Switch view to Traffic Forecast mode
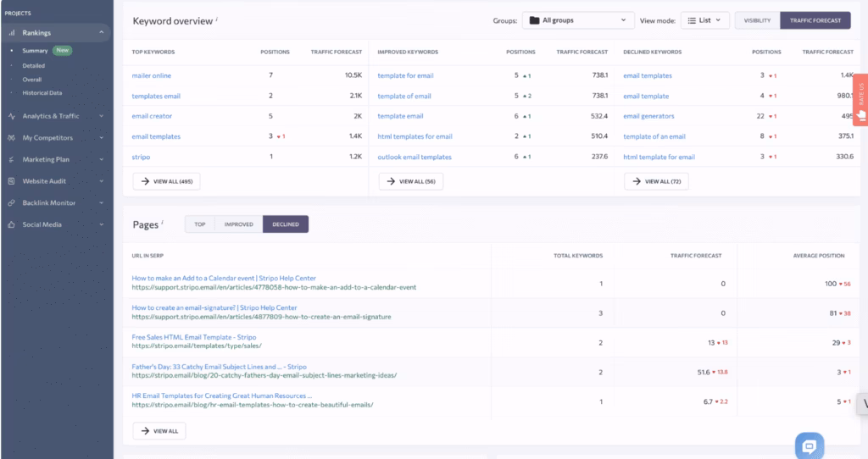This screenshot has height=459, width=868. click(x=815, y=20)
